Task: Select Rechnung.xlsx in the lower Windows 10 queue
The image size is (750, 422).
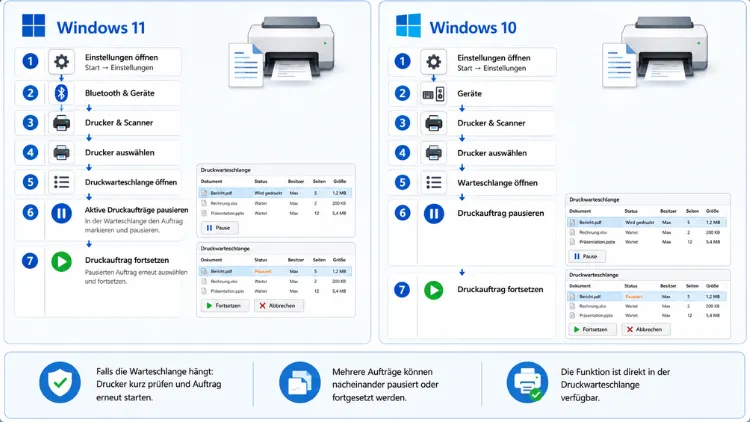Action: click(647, 306)
